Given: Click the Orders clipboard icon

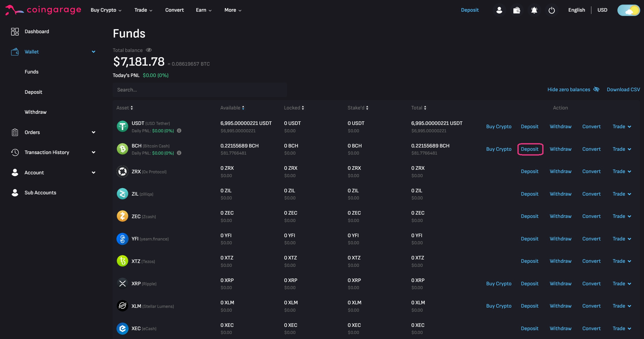Looking at the screenshot, I should [15, 132].
